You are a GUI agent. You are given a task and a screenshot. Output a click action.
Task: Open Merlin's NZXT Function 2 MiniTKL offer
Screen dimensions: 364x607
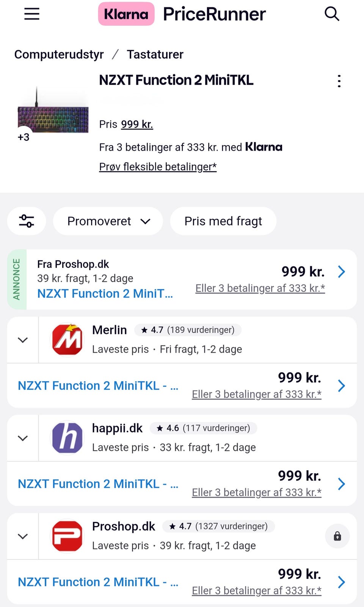98,386
